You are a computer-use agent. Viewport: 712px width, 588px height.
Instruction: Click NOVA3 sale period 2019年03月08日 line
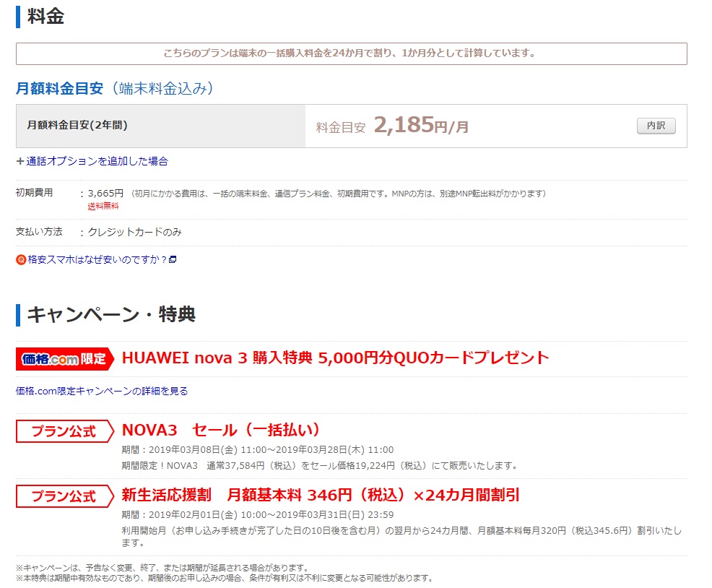258,450
